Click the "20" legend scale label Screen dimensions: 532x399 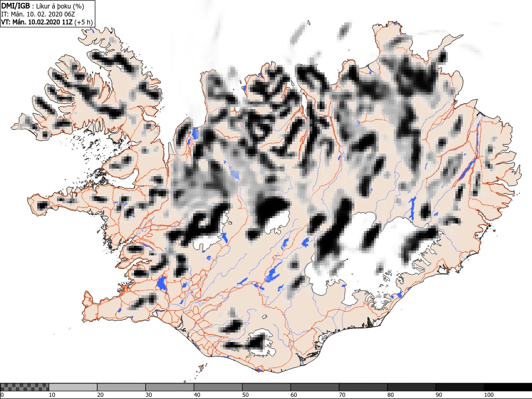pos(101,395)
